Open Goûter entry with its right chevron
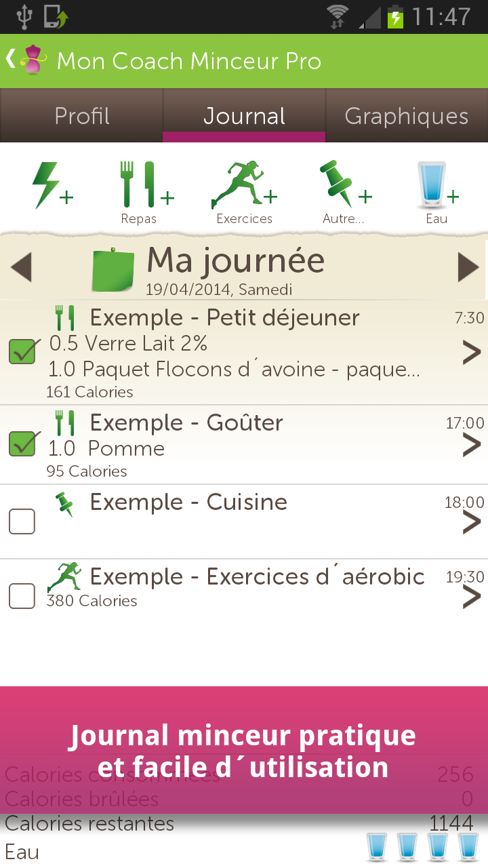This screenshot has height=868, width=488. 472,445
